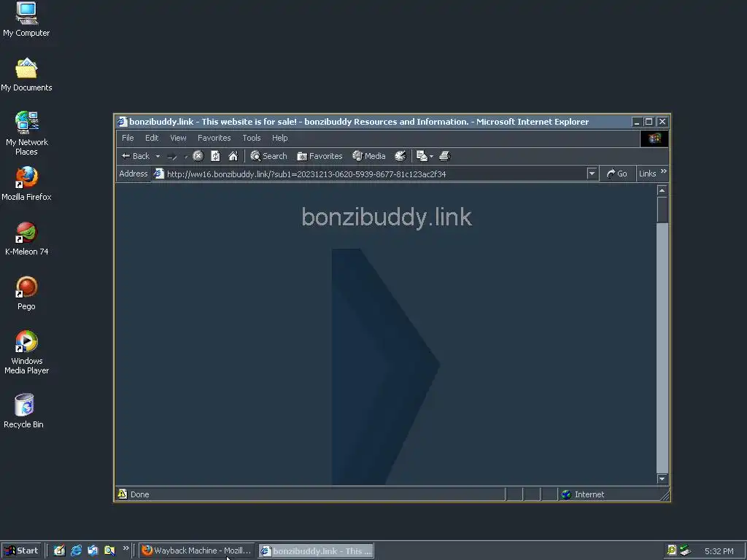Expand the Mail dropdown arrow
Image resolution: width=747 pixels, height=560 pixels.
[x=432, y=156]
